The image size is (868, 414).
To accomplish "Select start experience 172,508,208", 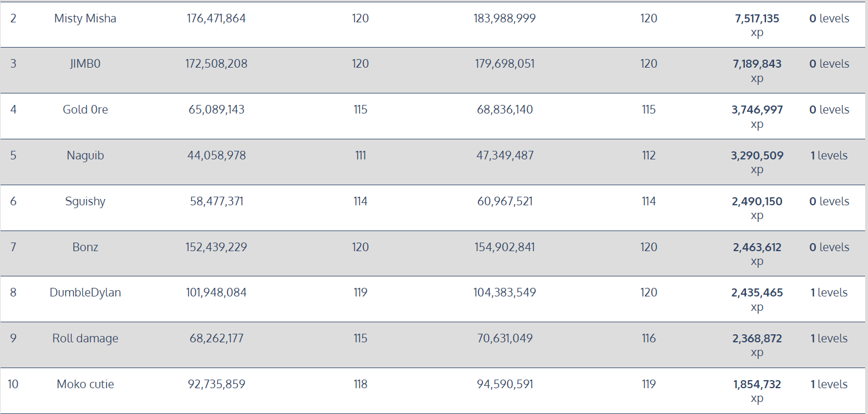I will [217, 64].
